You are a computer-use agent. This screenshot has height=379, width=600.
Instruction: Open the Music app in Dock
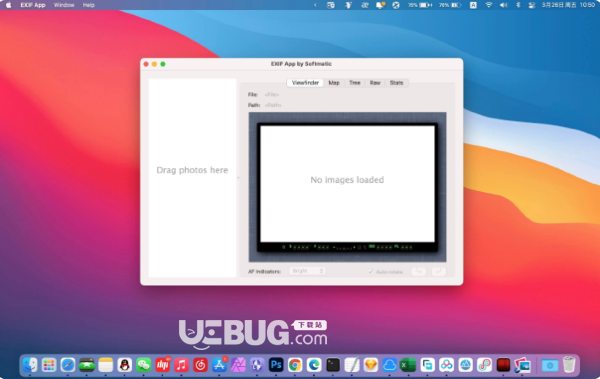[181, 365]
